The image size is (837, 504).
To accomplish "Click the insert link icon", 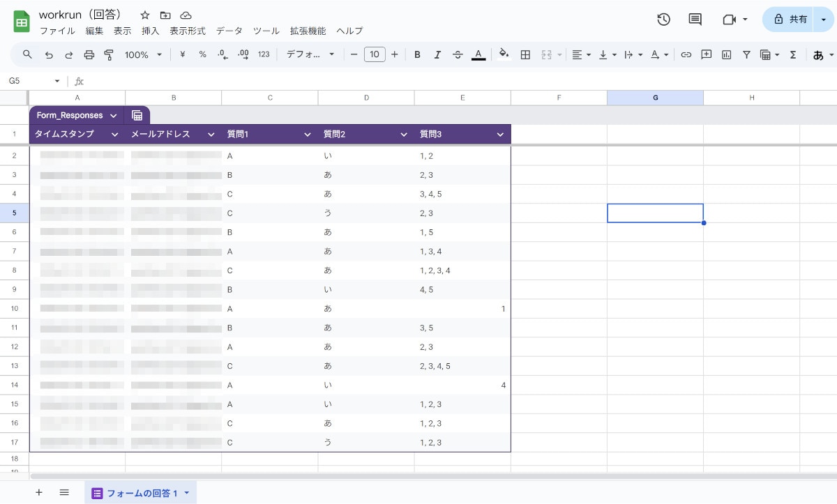I will pos(686,54).
